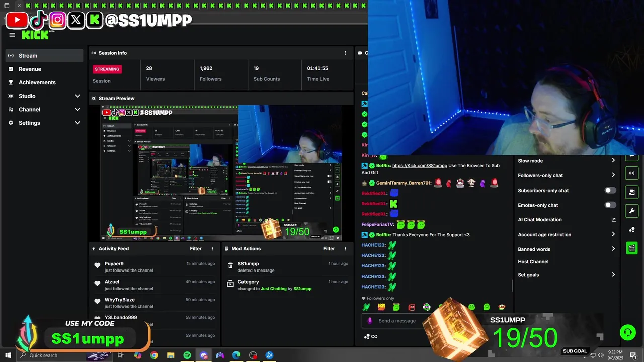Screen dimensions: 644x362
Task: Choose Host Channel in chat settings
Action: pyautogui.click(x=533, y=262)
